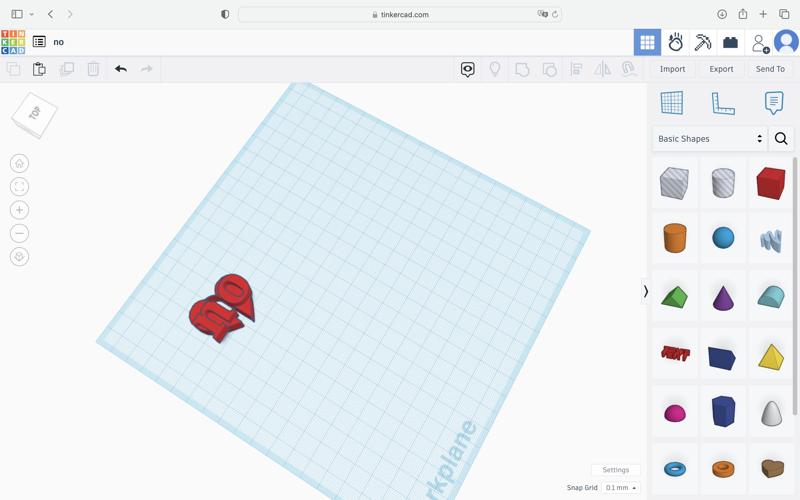The image size is (800, 500).
Task: Select the Notes tool
Action: [774, 103]
